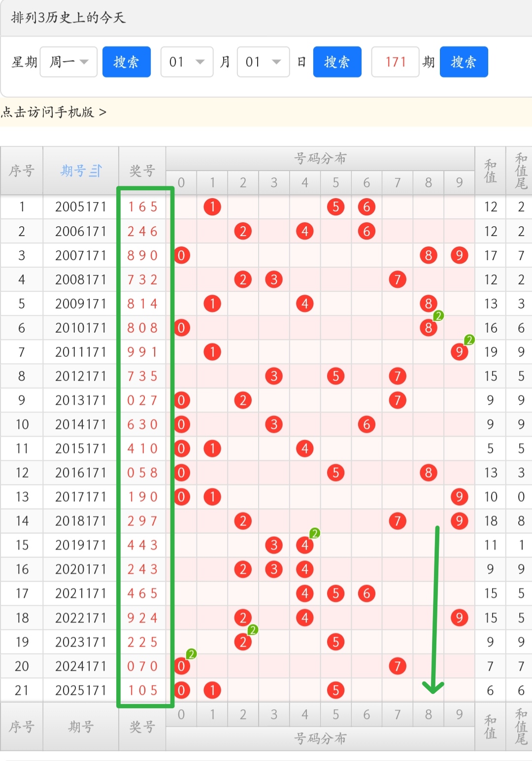The width and height of the screenshot is (532, 761).
Task: Click red ball 6 in row 2021171
Action: click(x=366, y=593)
